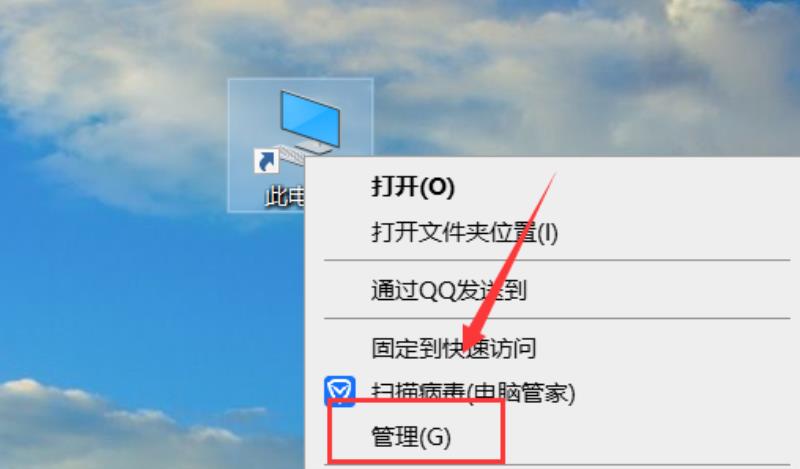Click the 此电 label under the desktop icon

[x=285, y=197]
